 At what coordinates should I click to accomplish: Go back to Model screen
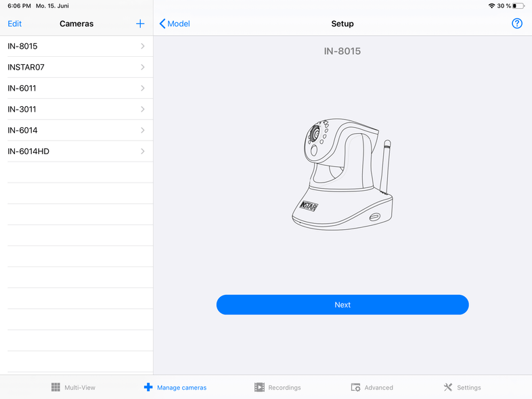coord(175,24)
